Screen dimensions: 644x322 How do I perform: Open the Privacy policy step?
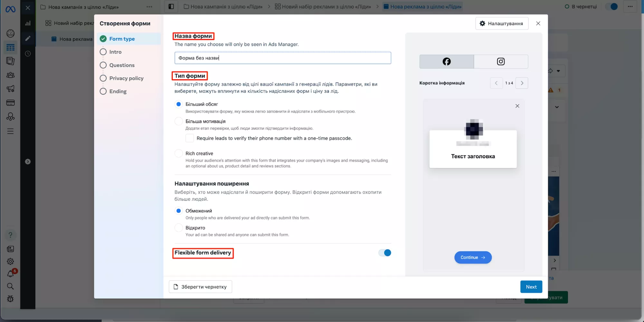pyautogui.click(x=126, y=78)
